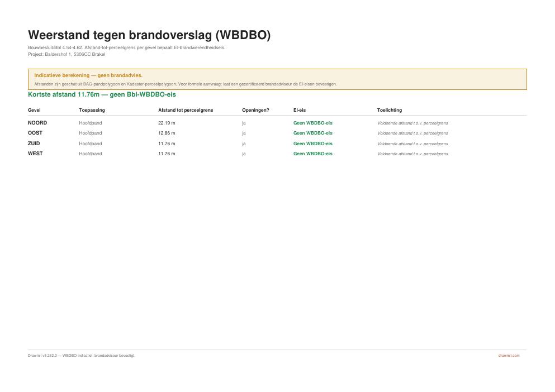The height and width of the screenshot is (392, 555).
Task: Click the 'Afstand tot perceelgrens' column header
Action: tap(186, 110)
